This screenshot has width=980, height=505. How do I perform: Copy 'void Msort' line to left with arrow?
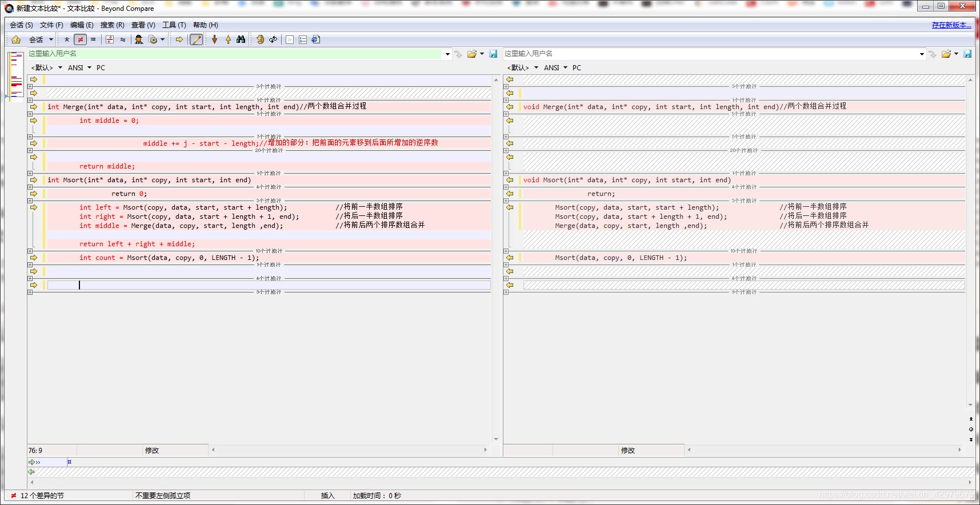[x=510, y=180]
